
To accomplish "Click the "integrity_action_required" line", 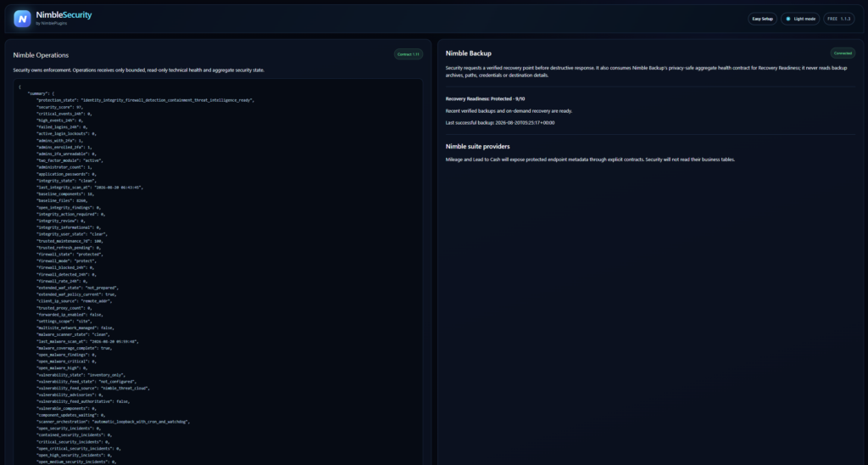I will click(x=71, y=214).
